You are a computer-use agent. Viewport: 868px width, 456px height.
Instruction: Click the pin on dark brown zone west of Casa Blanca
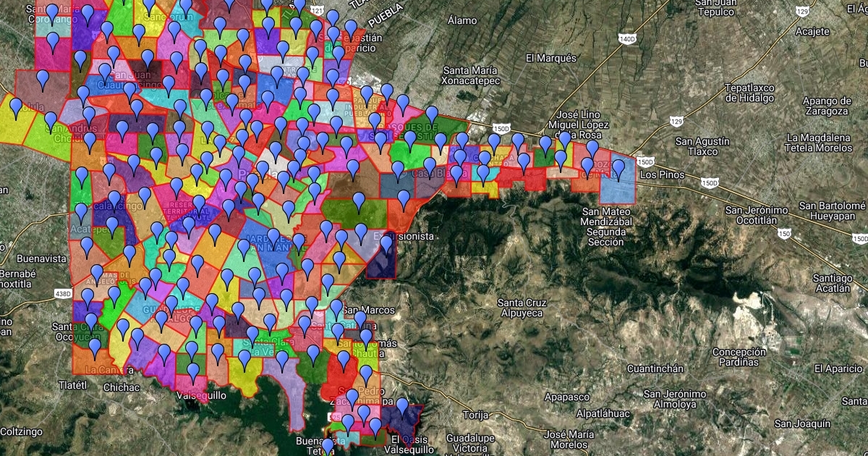point(353,170)
